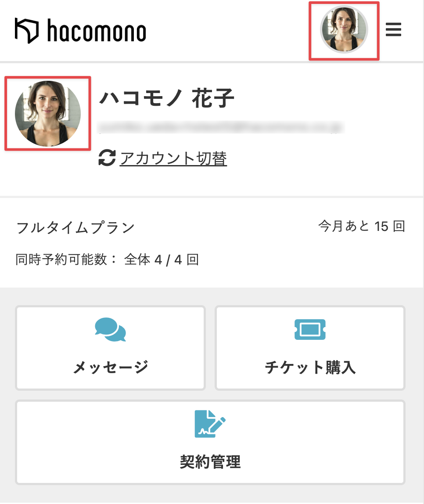Click the account switch arrows icon

point(107,158)
